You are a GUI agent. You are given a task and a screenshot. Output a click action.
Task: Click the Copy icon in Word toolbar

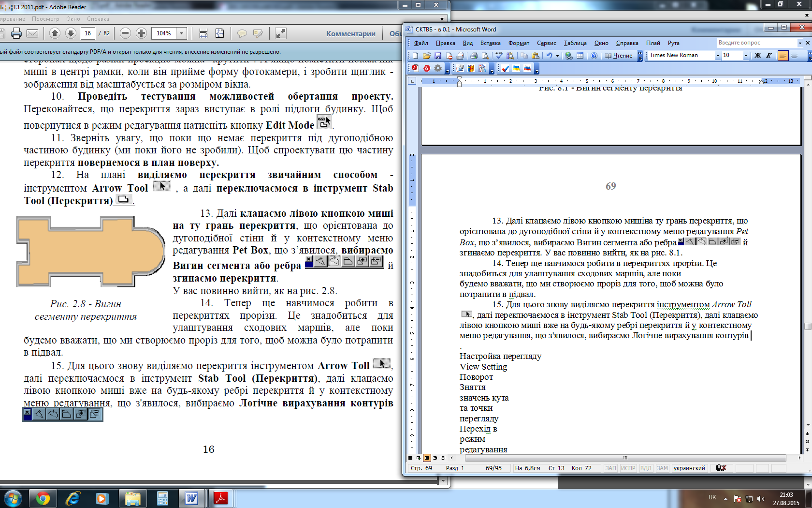[524, 56]
